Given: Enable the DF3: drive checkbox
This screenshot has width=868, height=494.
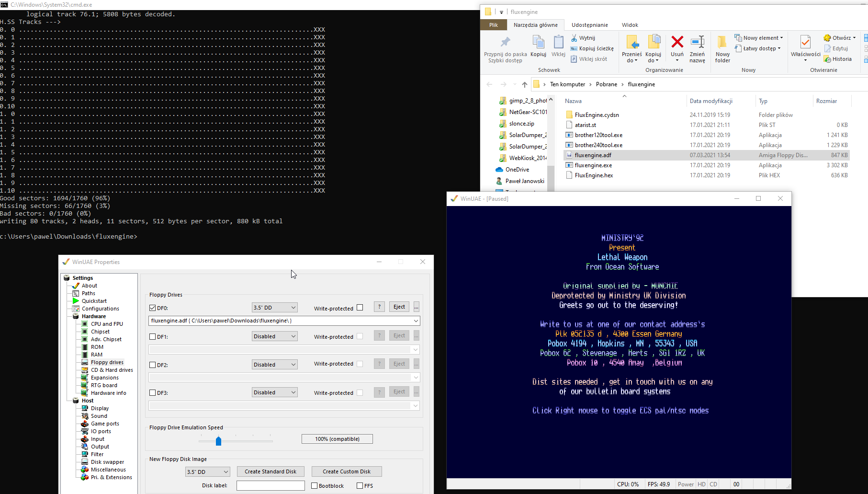Looking at the screenshot, I should tap(153, 393).
